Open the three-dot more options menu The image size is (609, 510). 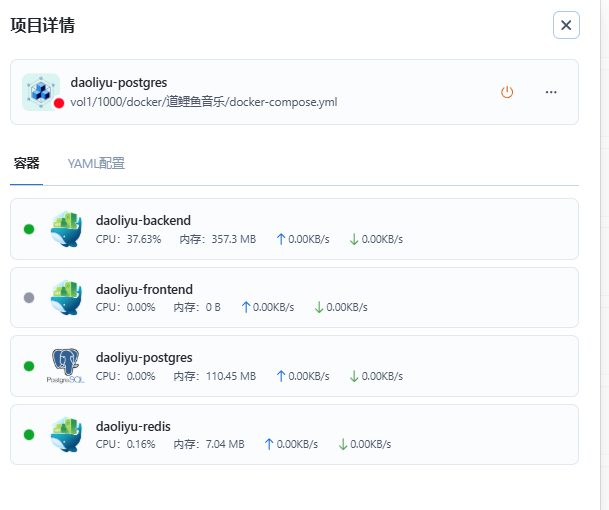pyautogui.click(x=551, y=92)
